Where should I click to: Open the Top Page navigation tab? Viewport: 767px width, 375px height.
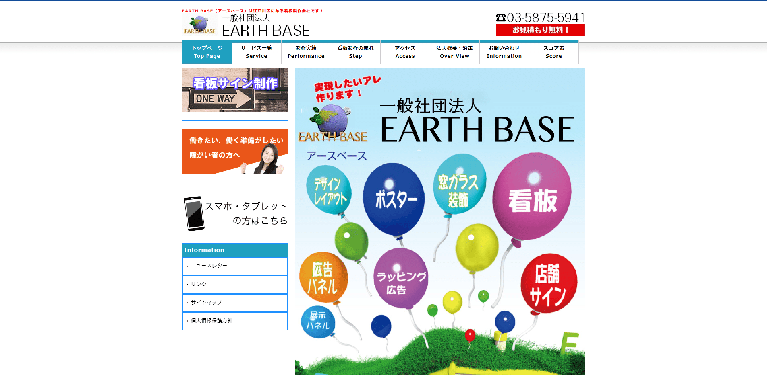click(207, 52)
